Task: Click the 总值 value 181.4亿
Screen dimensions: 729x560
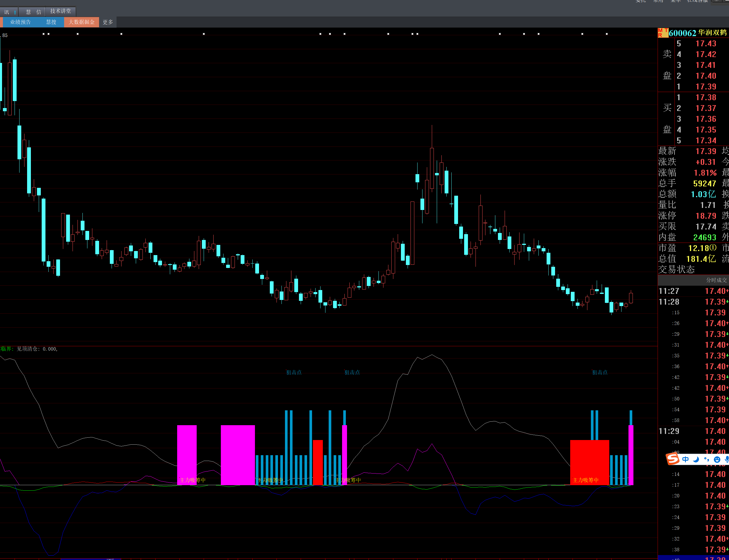Action: click(x=701, y=259)
